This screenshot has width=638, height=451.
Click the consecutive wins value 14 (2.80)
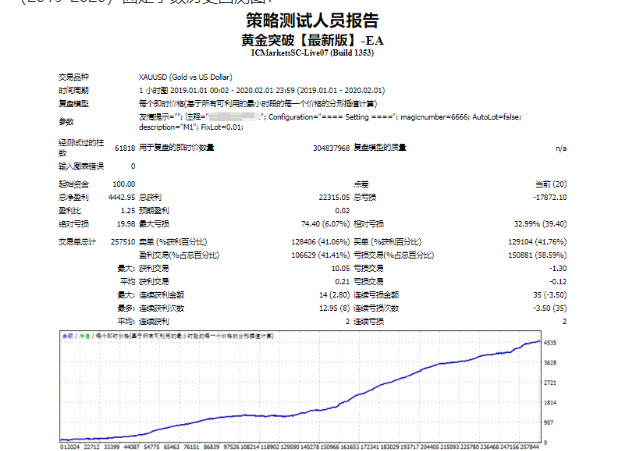tap(334, 295)
